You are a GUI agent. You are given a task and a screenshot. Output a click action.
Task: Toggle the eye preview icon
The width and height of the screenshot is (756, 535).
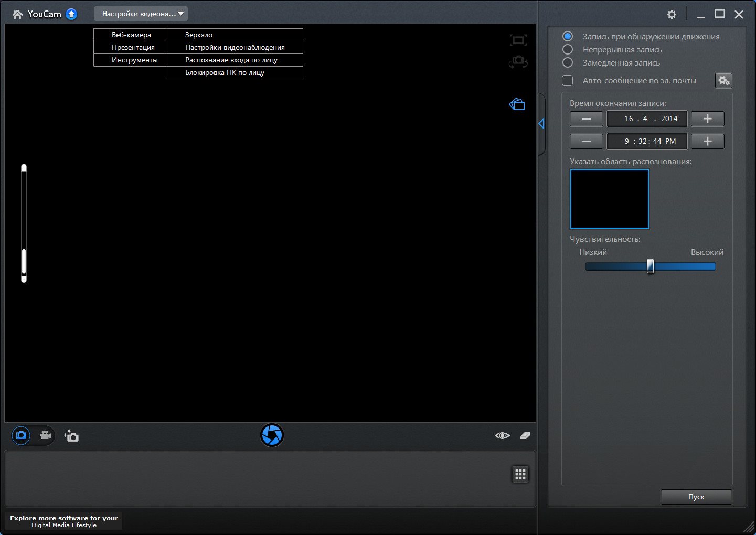pyautogui.click(x=502, y=435)
